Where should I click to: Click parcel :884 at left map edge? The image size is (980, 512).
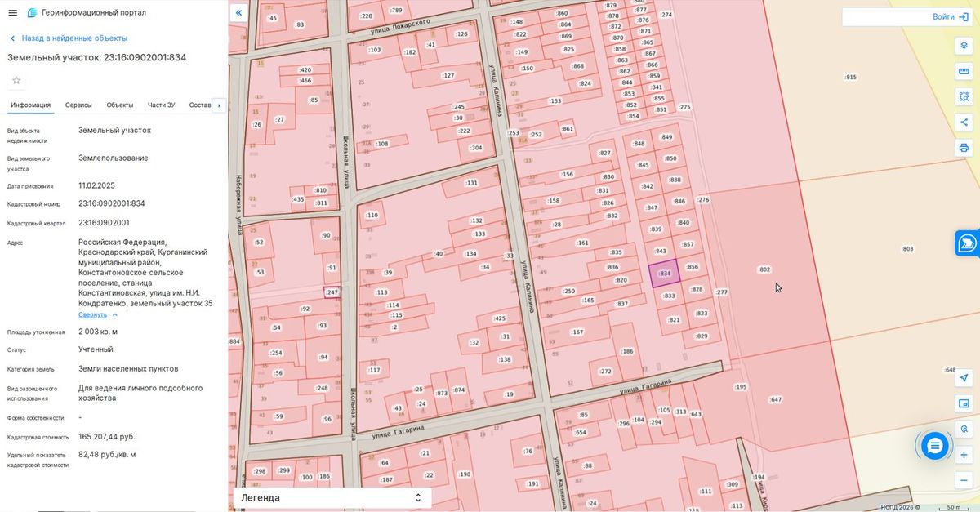[234, 341]
